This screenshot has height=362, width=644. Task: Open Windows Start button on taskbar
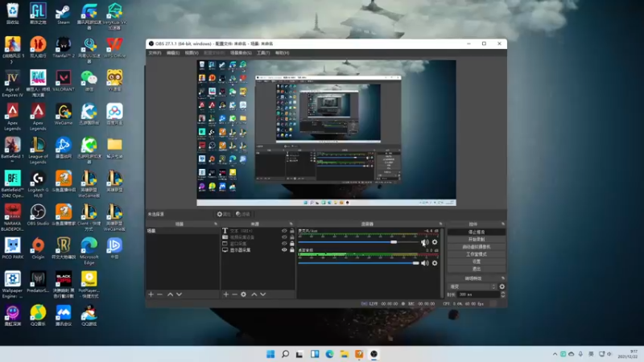[x=270, y=354]
